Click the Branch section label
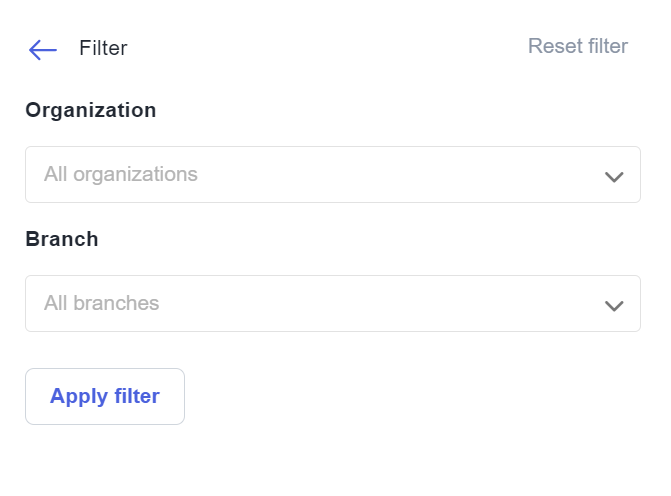Image resolution: width=671 pixels, height=496 pixels. point(62,240)
